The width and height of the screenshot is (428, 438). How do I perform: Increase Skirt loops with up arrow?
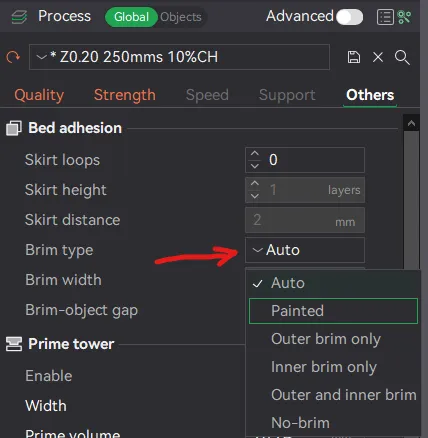255,154
